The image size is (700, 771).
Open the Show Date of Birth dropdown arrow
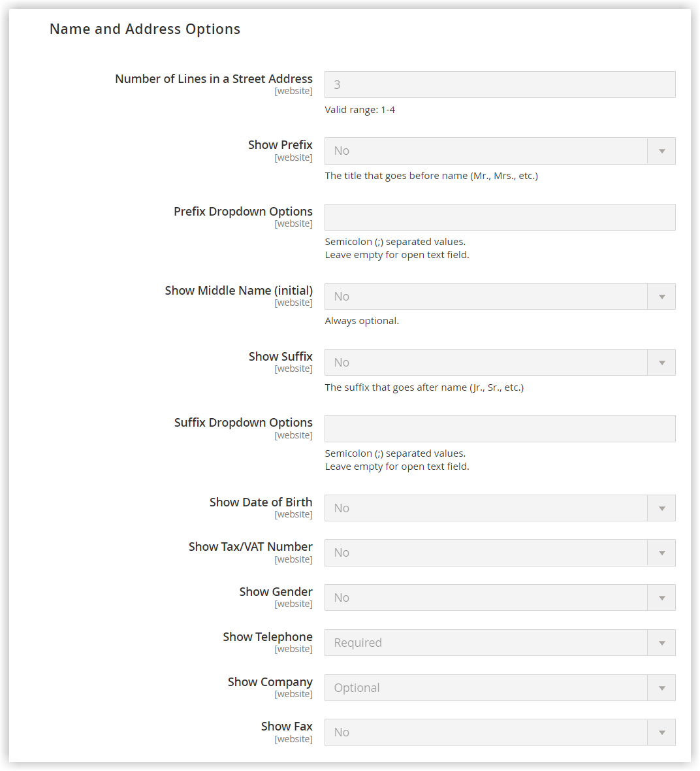pos(661,508)
